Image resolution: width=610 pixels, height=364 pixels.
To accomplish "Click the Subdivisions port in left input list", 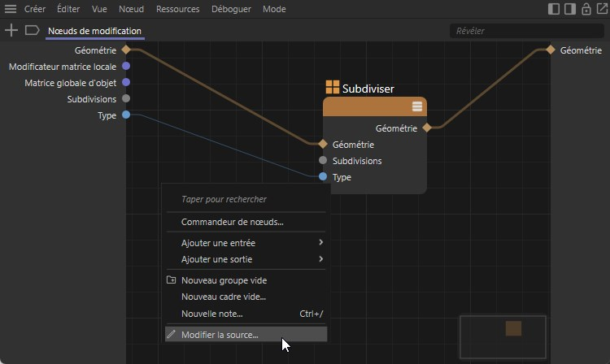I will coord(126,98).
